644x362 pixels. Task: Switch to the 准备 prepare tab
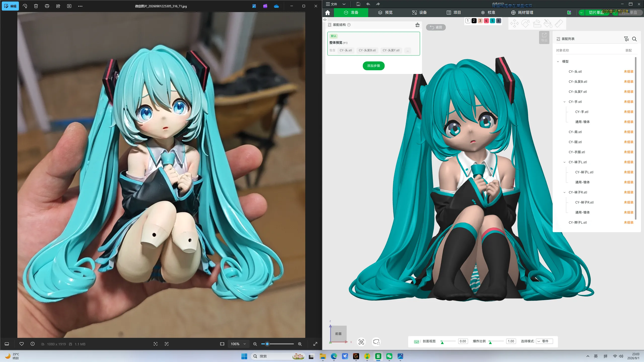[x=351, y=13]
